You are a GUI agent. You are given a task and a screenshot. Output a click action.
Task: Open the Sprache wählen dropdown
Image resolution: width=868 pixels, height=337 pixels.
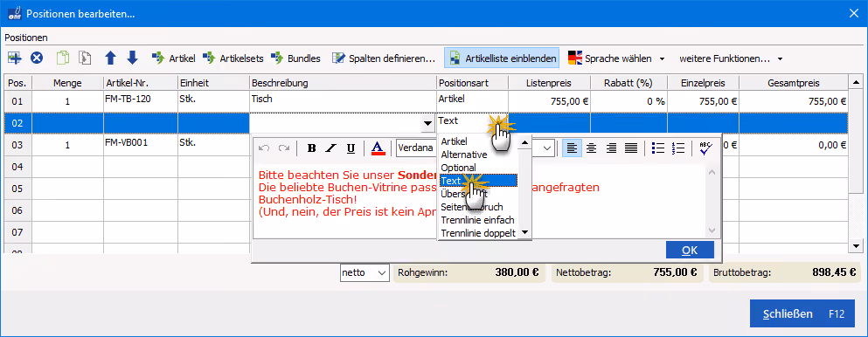point(617,58)
